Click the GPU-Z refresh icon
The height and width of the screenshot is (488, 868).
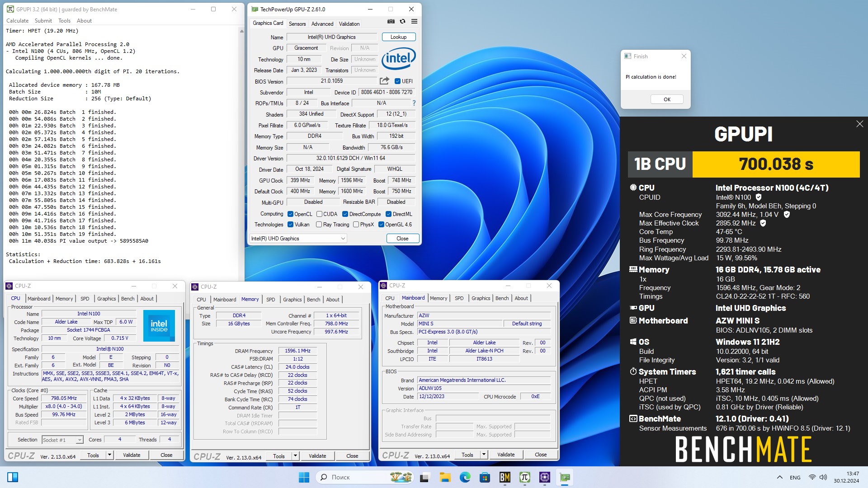[x=402, y=21]
